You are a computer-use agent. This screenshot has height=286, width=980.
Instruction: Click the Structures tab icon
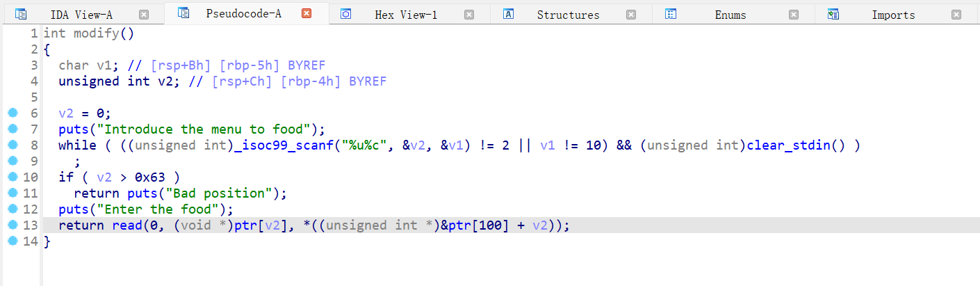click(x=508, y=14)
